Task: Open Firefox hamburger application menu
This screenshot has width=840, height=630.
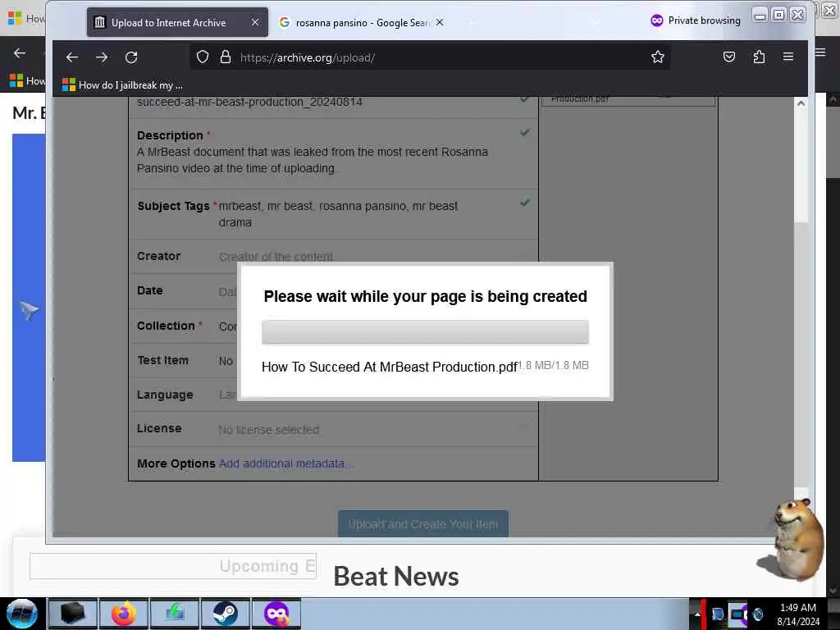Action: coord(788,57)
